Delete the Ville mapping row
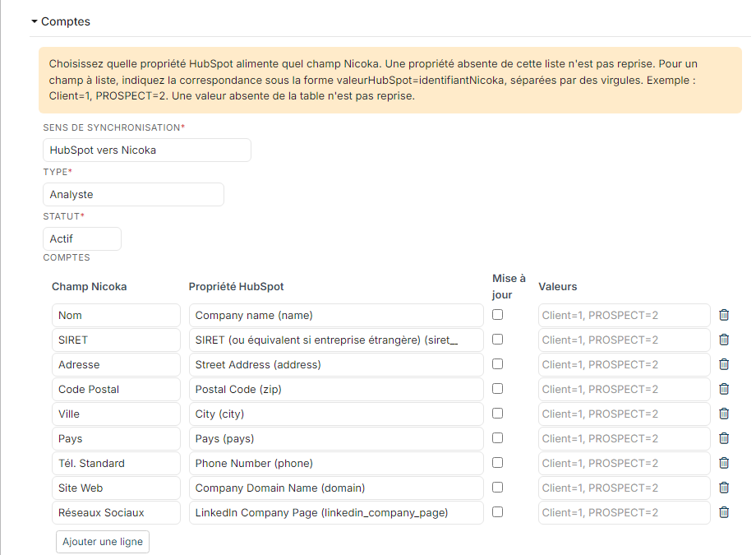This screenshot has height=555, width=756. pyautogui.click(x=724, y=414)
